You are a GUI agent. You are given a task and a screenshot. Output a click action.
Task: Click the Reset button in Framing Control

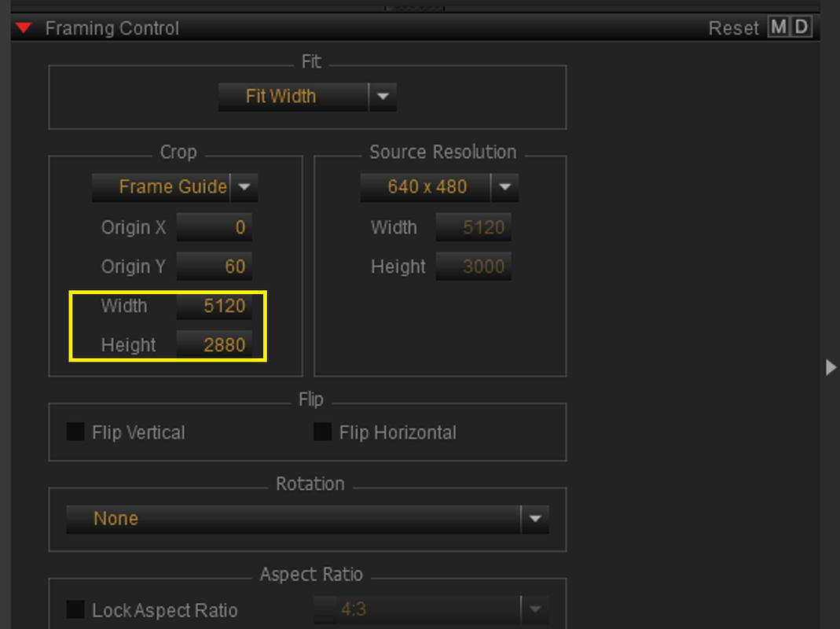pos(733,28)
